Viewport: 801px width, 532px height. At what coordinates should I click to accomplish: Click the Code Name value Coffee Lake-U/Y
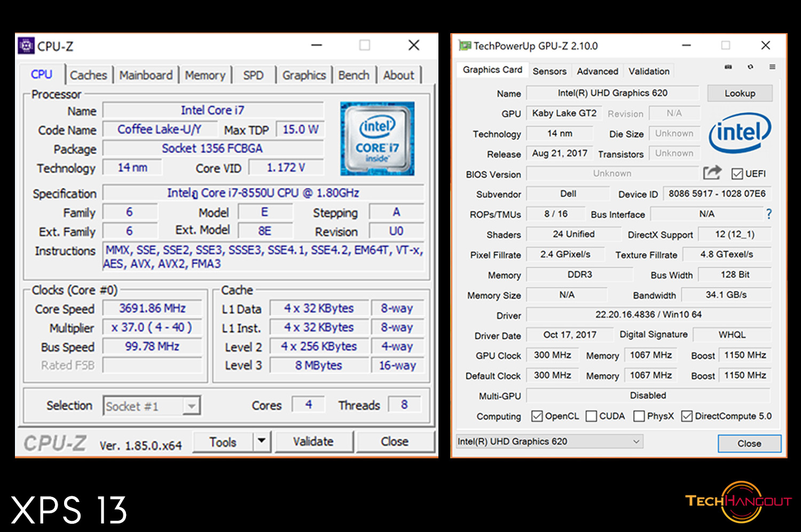click(x=160, y=129)
